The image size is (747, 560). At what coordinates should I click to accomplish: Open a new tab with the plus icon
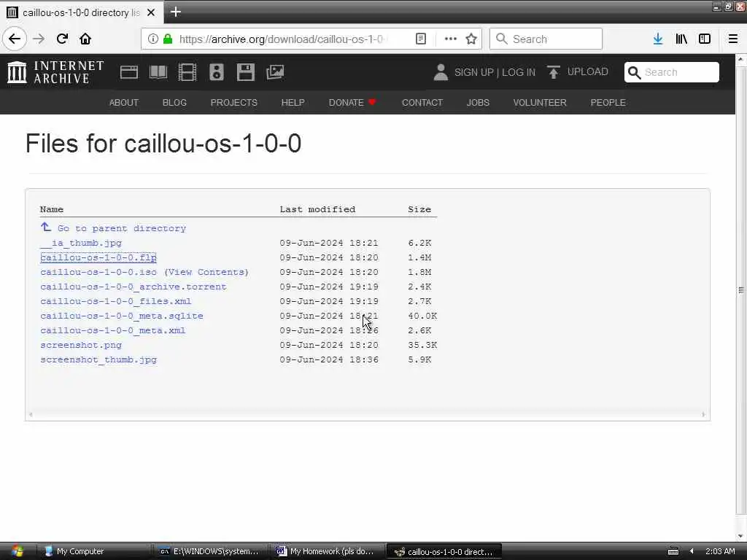pos(175,12)
